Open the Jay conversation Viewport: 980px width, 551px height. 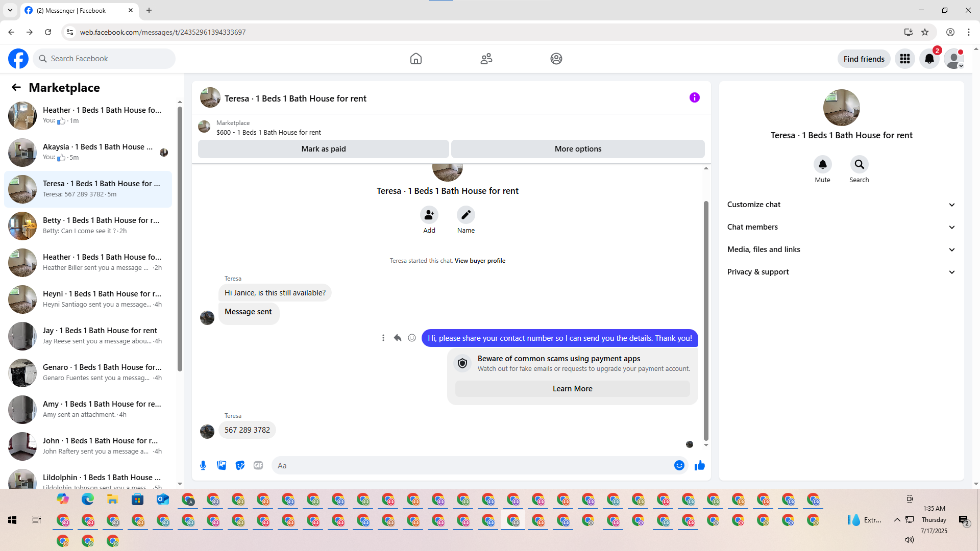click(88, 336)
